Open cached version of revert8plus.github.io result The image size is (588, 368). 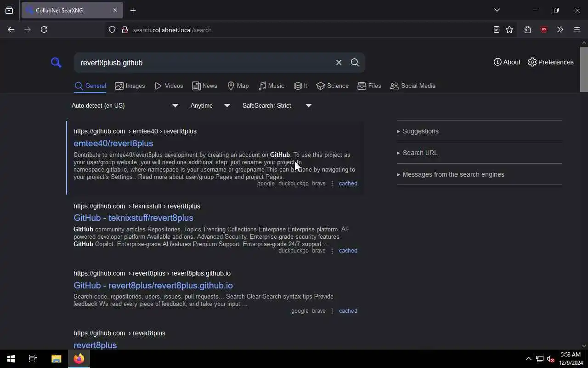click(x=348, y=311)
